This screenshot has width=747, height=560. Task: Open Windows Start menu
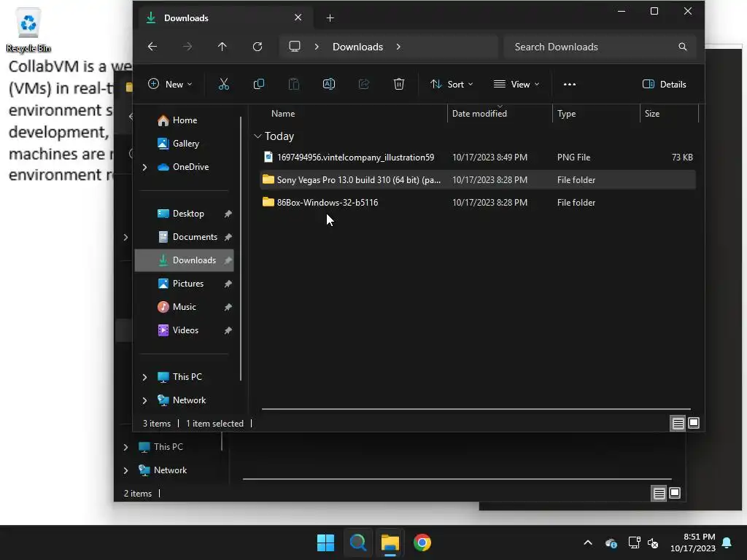pyautogui.click(x=326, y=542)
